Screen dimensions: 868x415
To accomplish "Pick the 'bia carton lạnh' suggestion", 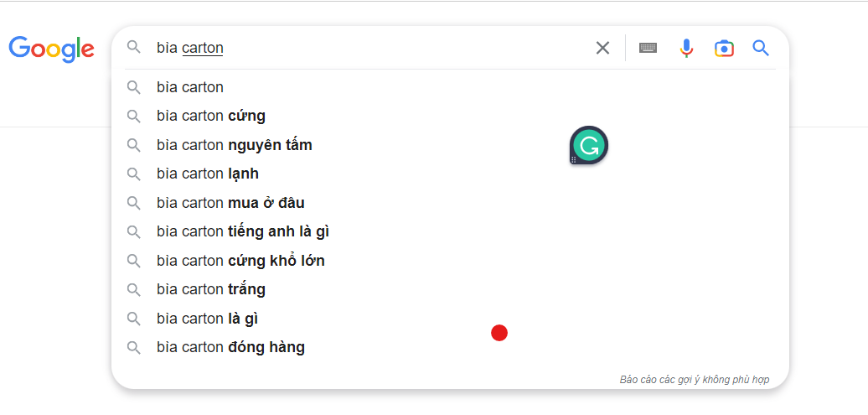I will click(x=208, y=174).
